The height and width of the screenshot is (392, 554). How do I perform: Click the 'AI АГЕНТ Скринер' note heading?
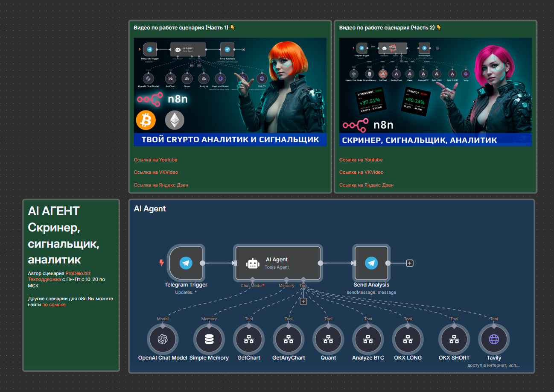click(64, 235)
